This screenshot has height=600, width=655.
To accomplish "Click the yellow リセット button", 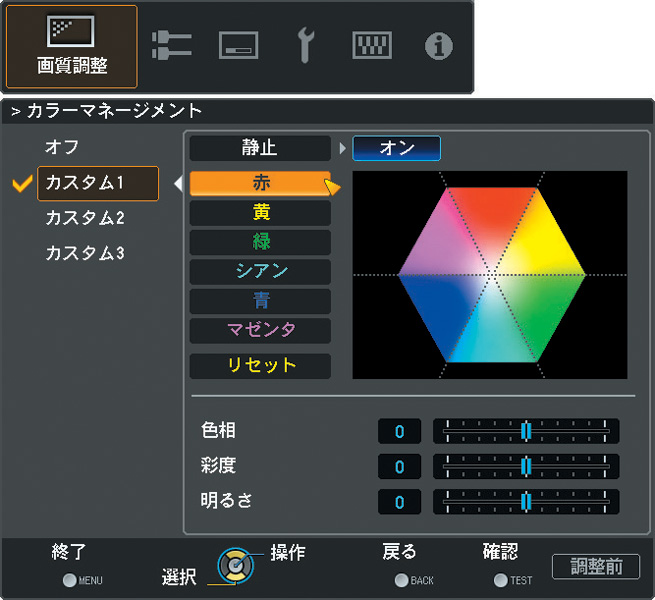I will pyautogui.click(x=260, y=365).
